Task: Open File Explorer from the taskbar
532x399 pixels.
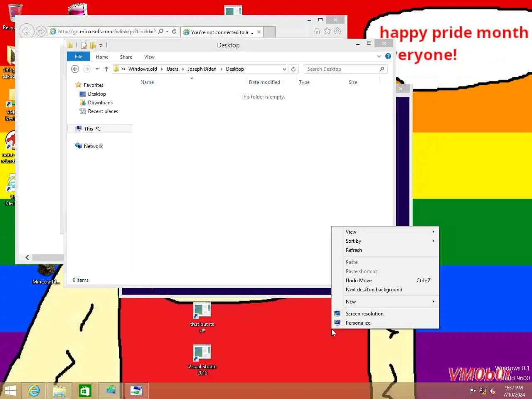Action: [59, 391]
